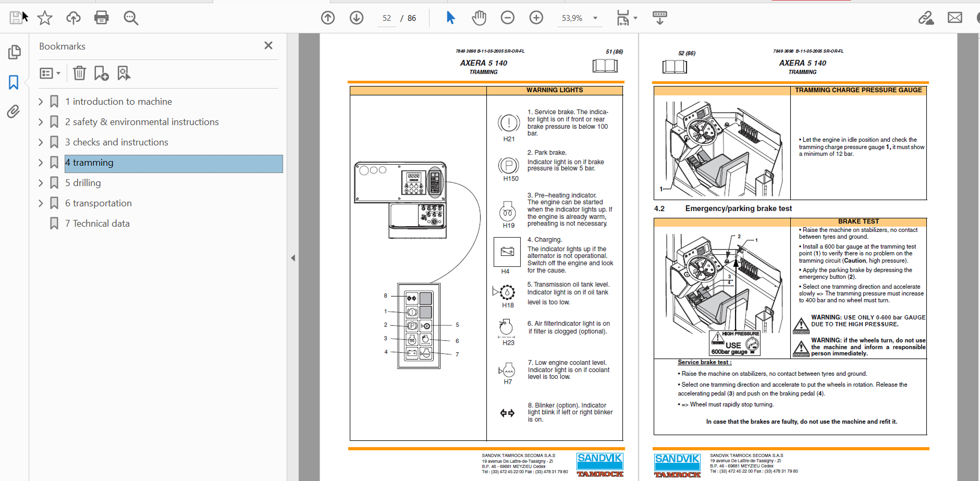Go to previous page with up arrow

tap(328, 18)
